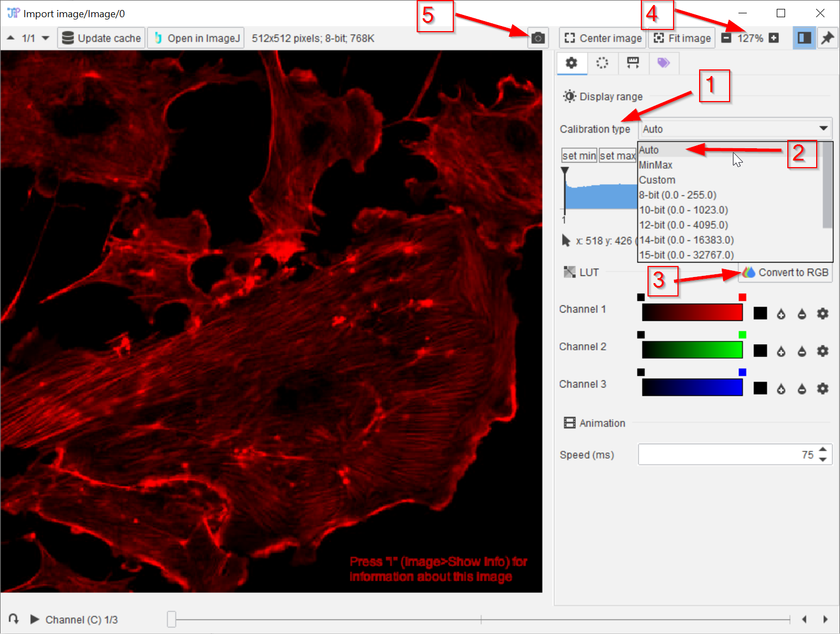Click the camera snapshot icon
This screenshot has height=634, width=840.
click(x=537, y=38)
